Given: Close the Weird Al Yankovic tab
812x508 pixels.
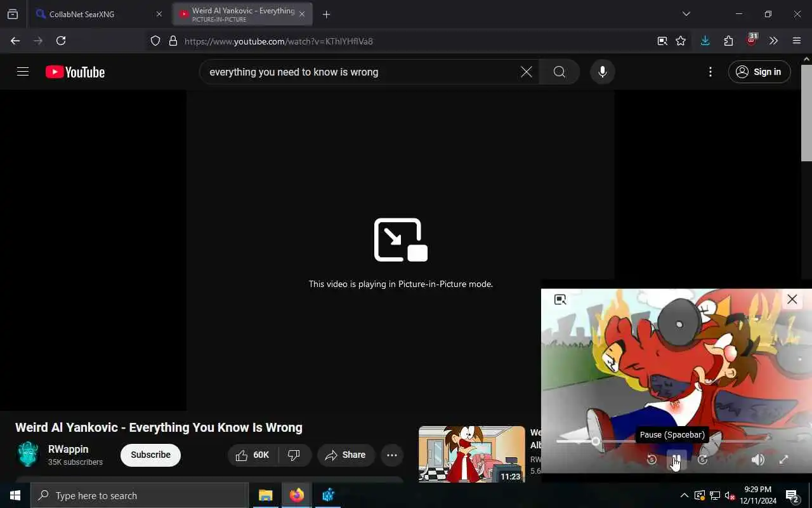Looking at the screenshot, I should (x=302, y=14).
